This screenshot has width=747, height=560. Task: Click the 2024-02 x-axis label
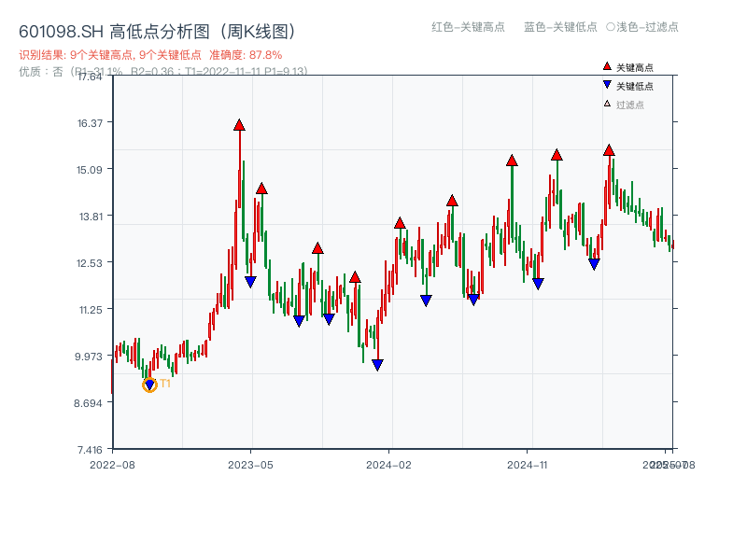[x=388, y=465]
